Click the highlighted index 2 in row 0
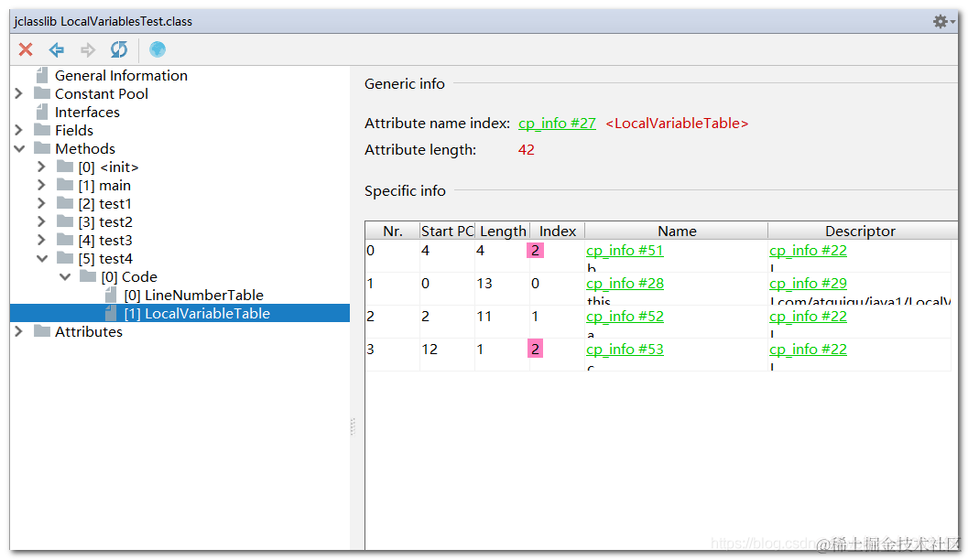The image size is (968, 560). pyautogui.click(x=535, y=251)
